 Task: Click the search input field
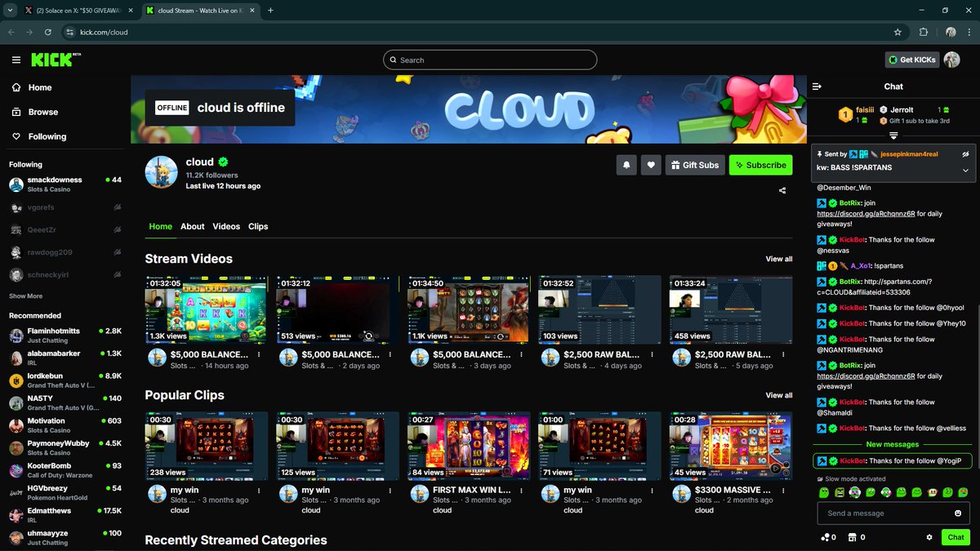pyautogui.click(x=490, y=60)
